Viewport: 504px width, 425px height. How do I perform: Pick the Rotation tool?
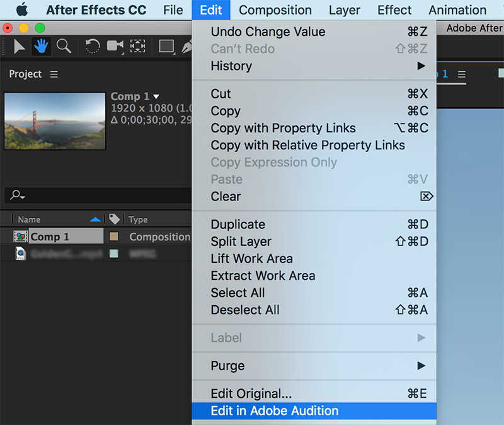(93, 46)
